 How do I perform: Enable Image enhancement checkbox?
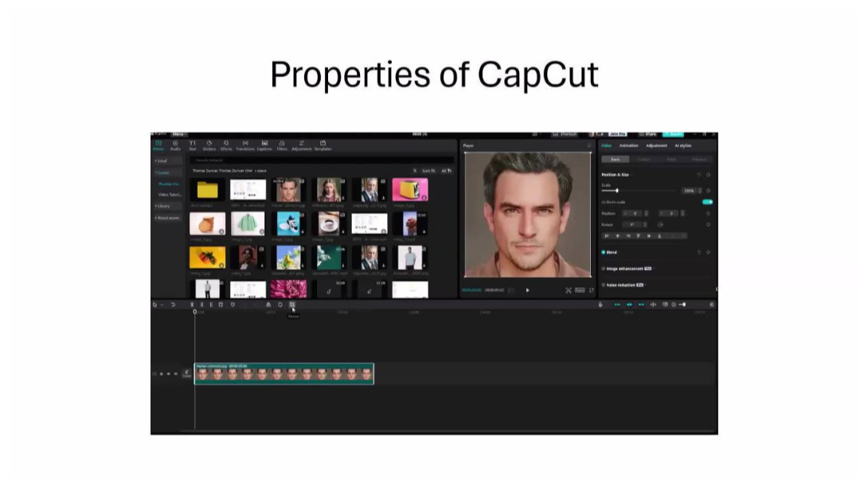coord(604,269)
